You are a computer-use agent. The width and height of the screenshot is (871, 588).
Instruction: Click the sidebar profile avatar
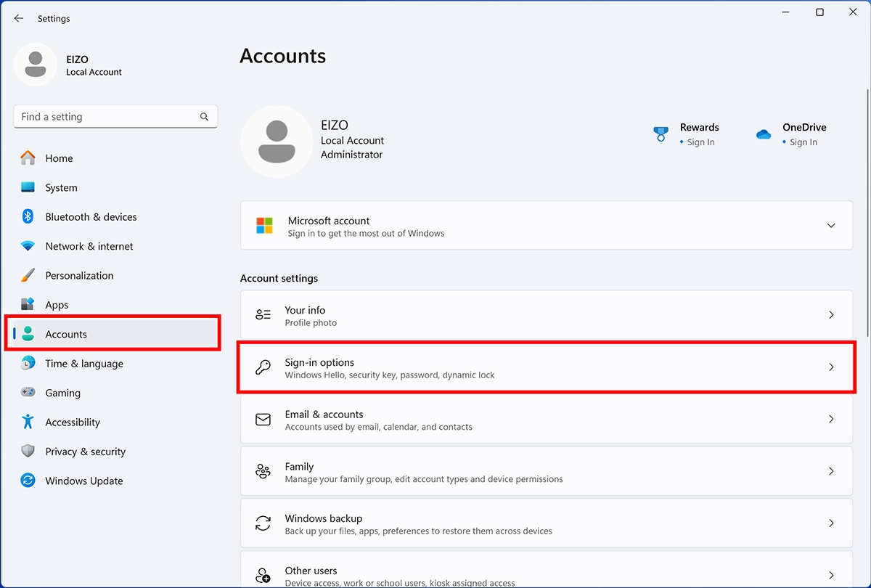click(x=36, y=65)
